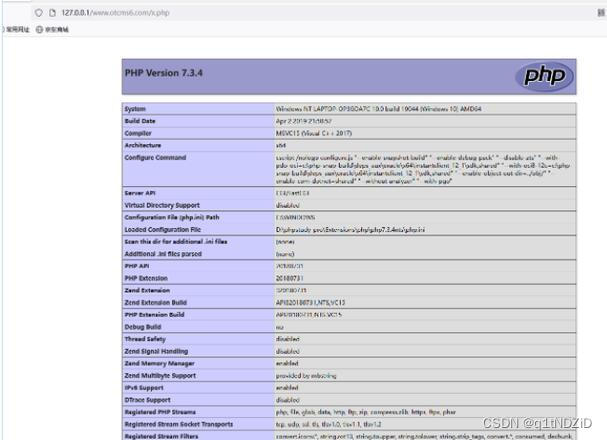Click the 'Zend Multibyte Support' row label
607x440 pixels.
[x=160, y=376]
